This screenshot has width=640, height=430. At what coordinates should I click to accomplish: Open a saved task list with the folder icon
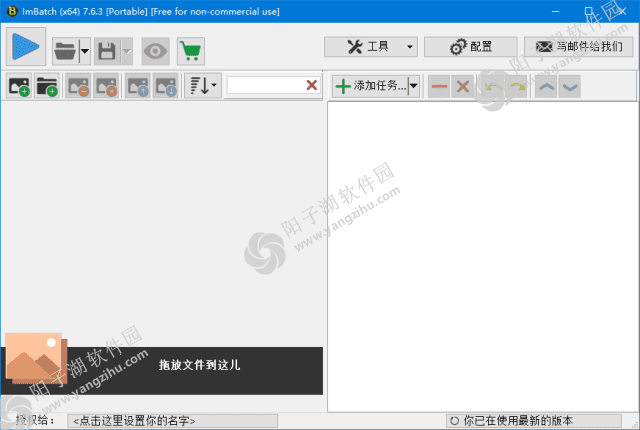pos(65,51)
